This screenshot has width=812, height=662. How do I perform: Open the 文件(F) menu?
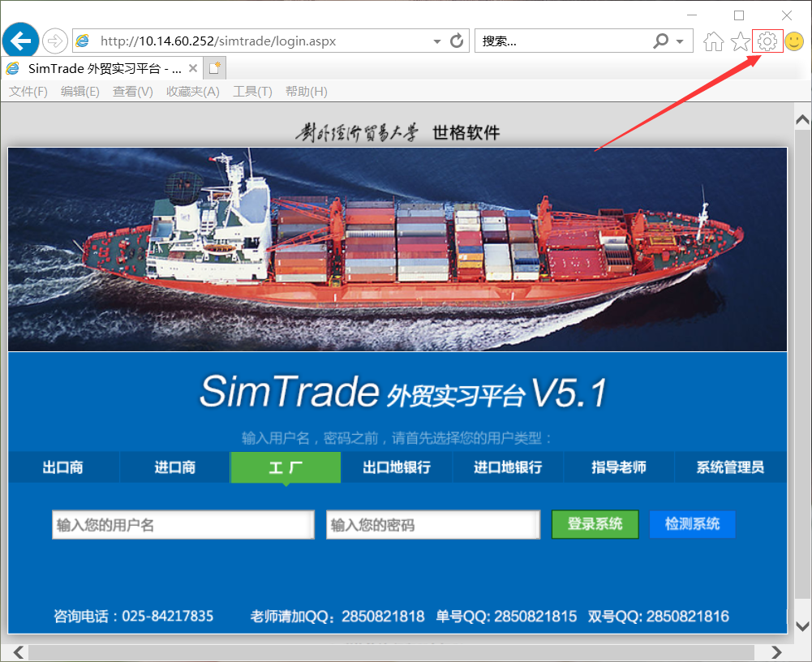(x=28, y=92)
